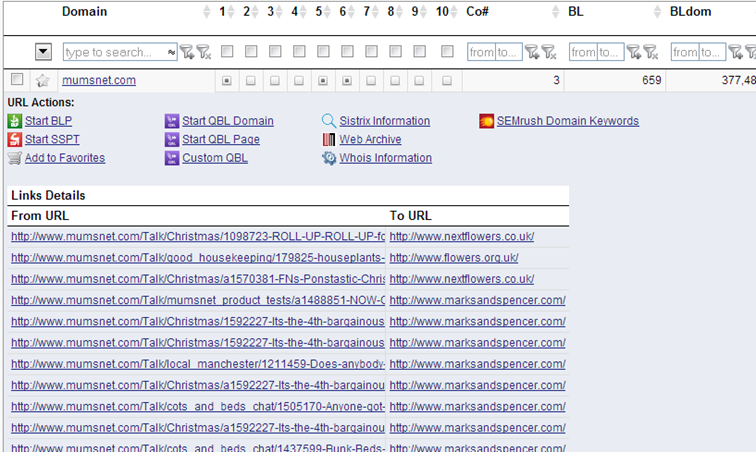Toggle filter checkbox for column 3
756x452 pixels.
point(275,51)
